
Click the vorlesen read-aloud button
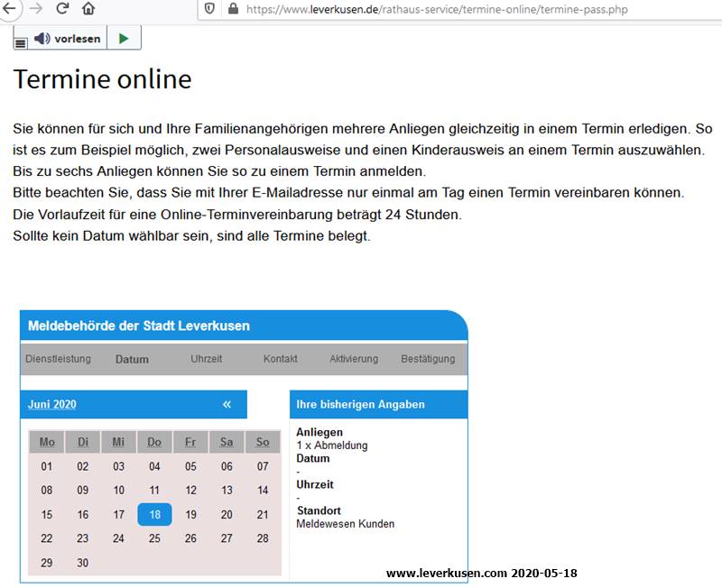(69, 39)
